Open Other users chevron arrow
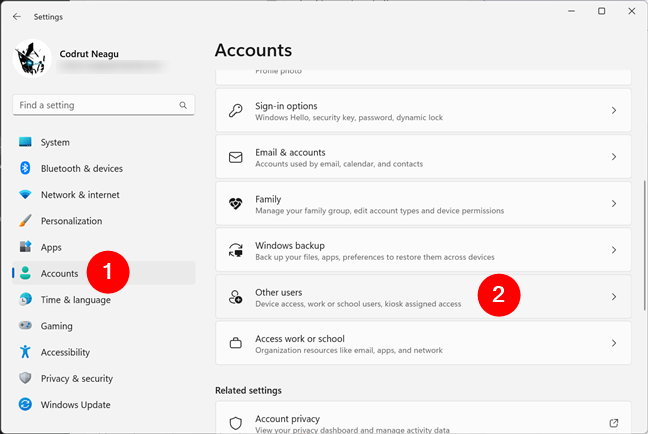 tap(614, 296)
